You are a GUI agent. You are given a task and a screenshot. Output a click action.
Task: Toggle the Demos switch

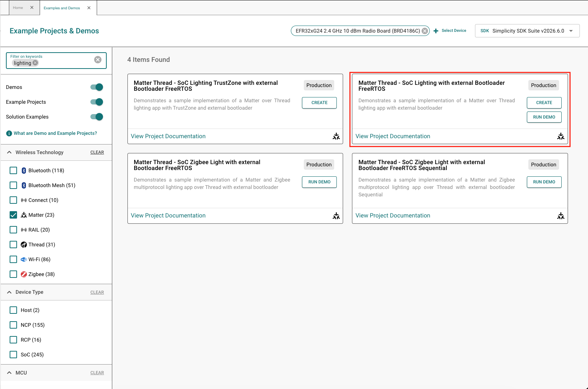pyautogui.click(x=97, y=87)
